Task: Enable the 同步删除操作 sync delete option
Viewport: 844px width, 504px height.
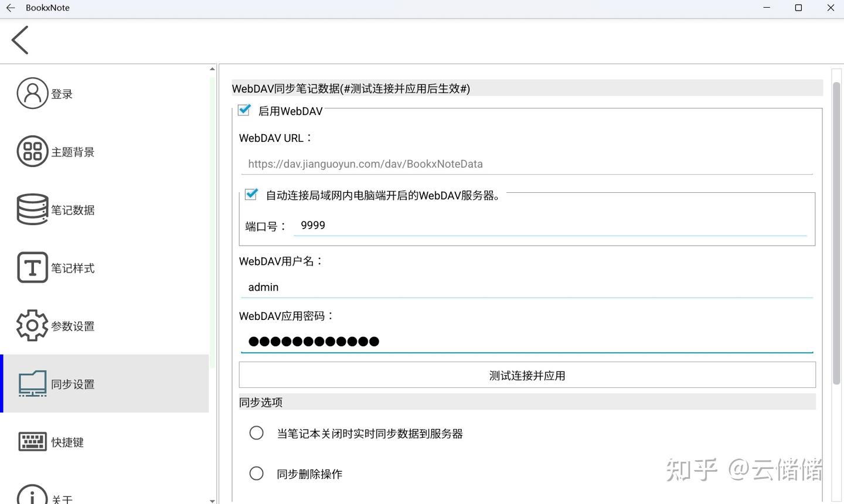Action: tap(256, 473)
